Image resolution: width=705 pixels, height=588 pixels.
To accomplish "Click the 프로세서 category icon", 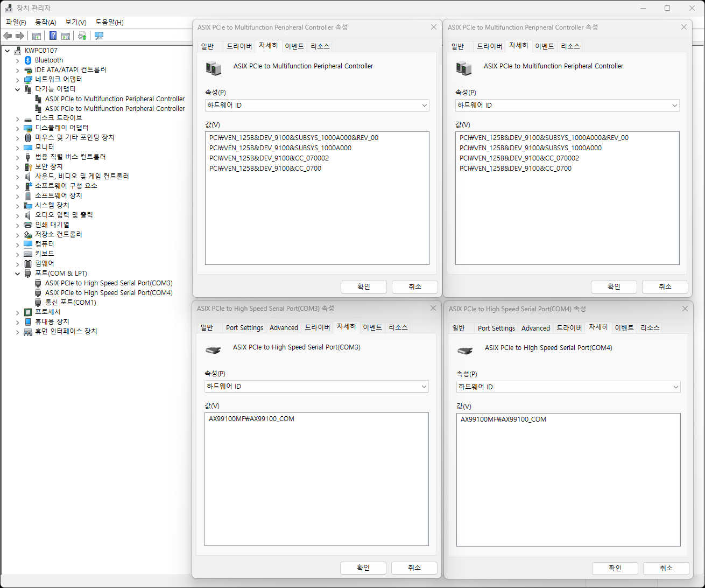I will pyautogui.click(x=28, y=312).
